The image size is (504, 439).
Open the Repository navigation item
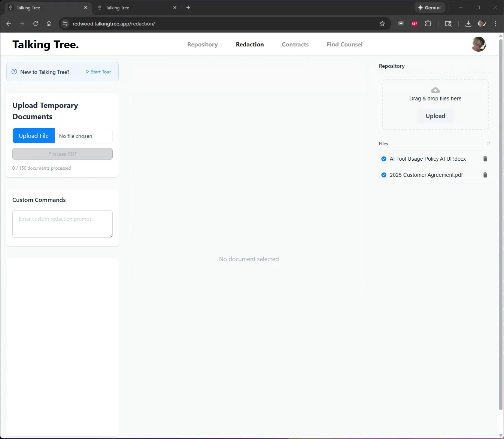203,44
